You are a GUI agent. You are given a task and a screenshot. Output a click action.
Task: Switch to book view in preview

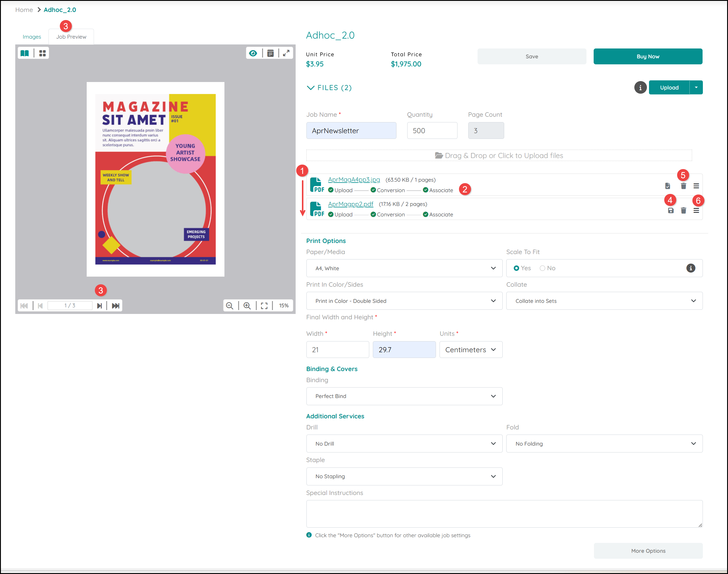pyautogui.click(x=25, y=53)
